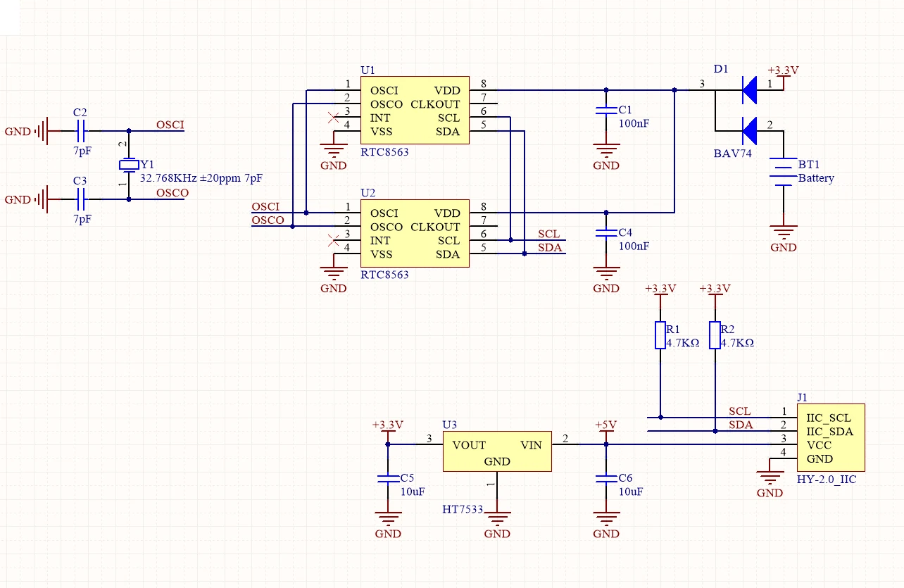Image resolution: width=904 pixels, height=588 pixels.
Task: Click the crystal value text 32.768KHz ±20ppm 7pF
Action: pos(201,178)
